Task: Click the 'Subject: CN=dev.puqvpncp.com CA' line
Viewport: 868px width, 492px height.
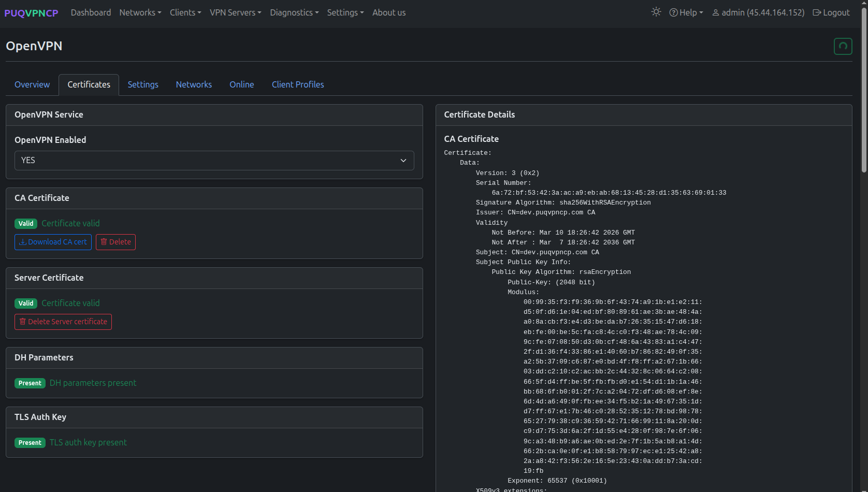Action: (538, 252)
